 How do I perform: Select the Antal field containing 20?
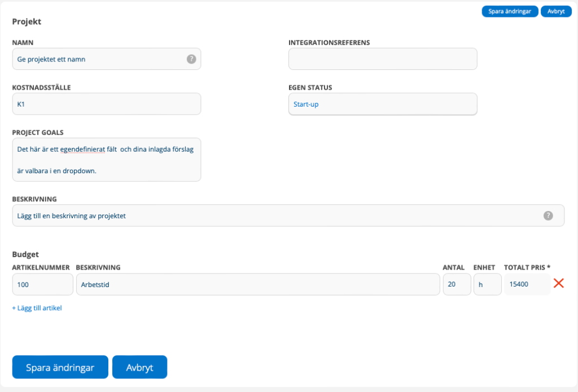pos(456,284)
